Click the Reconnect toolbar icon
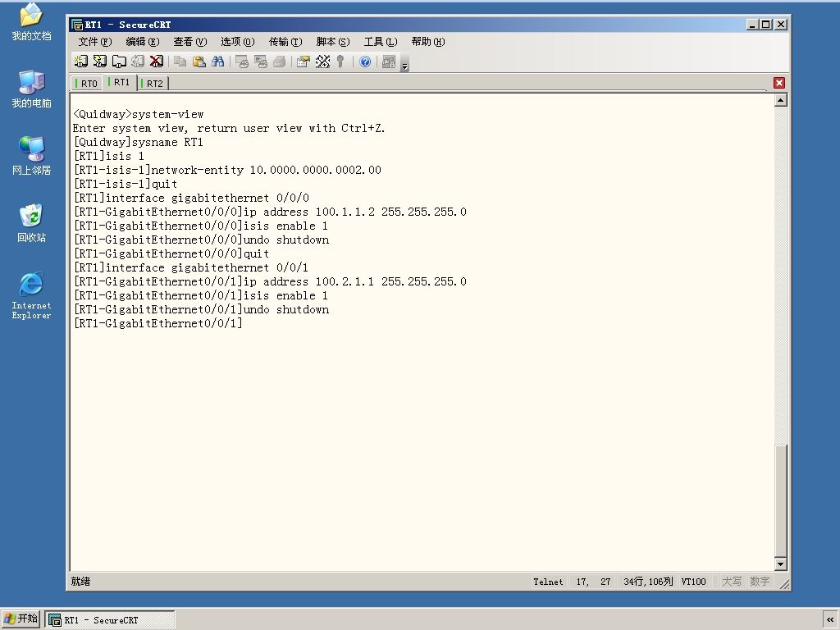The image size is (840, 630). [x=138, y=61]
